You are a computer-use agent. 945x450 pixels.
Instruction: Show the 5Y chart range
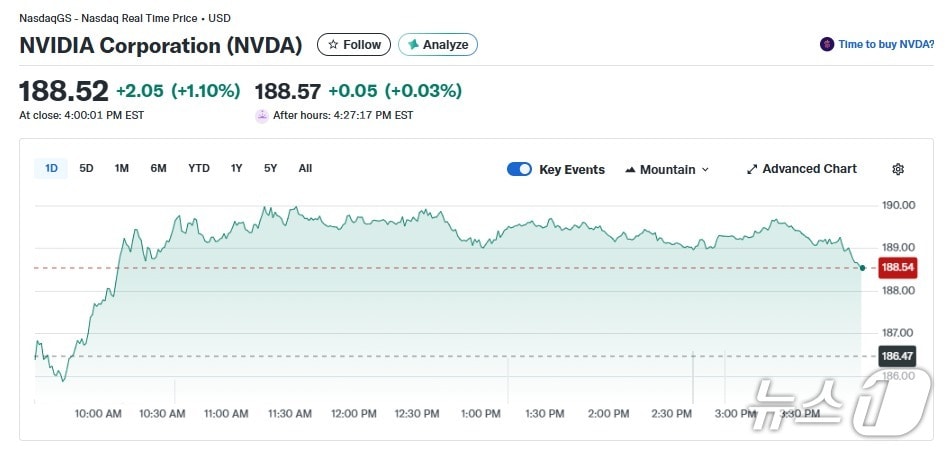(x=271, y=168)
